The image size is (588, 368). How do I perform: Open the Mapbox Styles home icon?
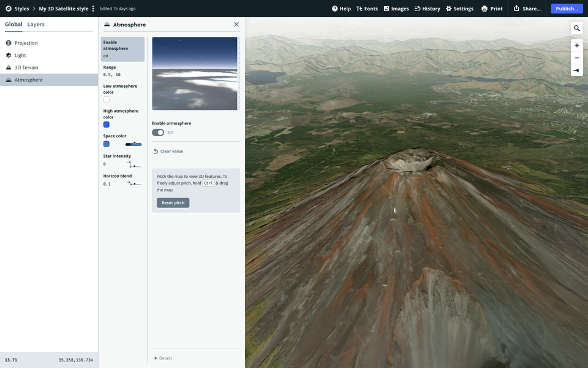pos(9,9)
